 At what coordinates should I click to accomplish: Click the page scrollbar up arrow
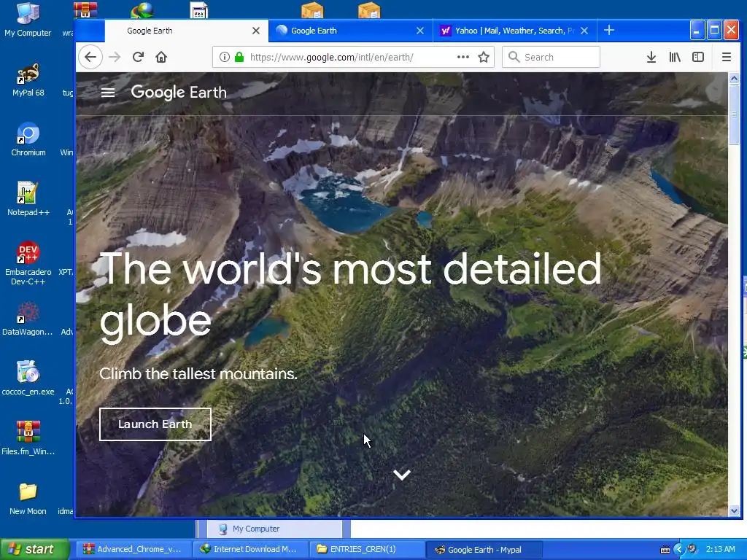coord(734,78)
